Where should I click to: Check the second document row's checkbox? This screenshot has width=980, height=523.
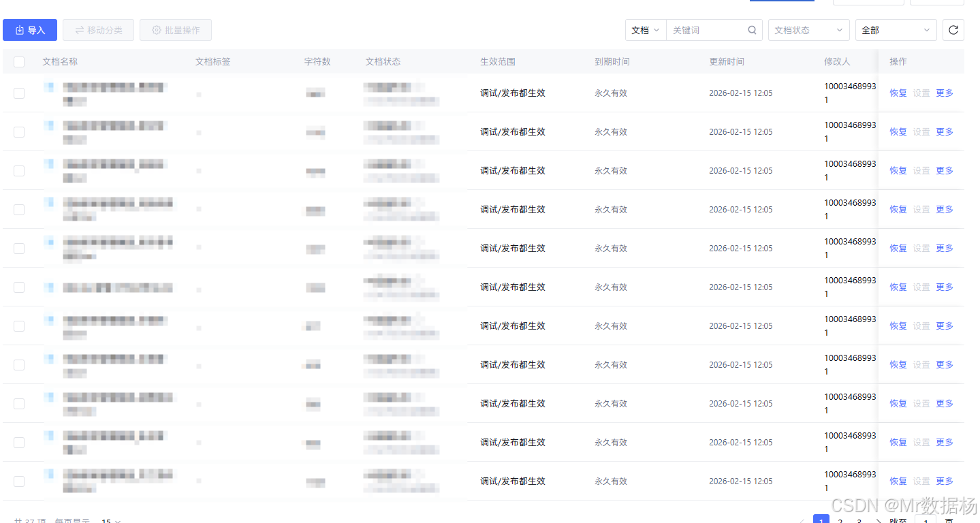pos(19,132)
